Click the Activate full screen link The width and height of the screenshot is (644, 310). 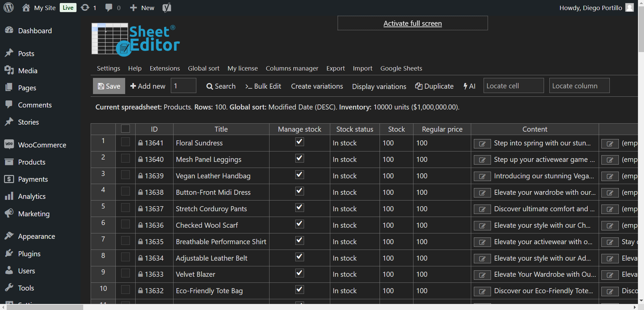[x=412, y=24]
